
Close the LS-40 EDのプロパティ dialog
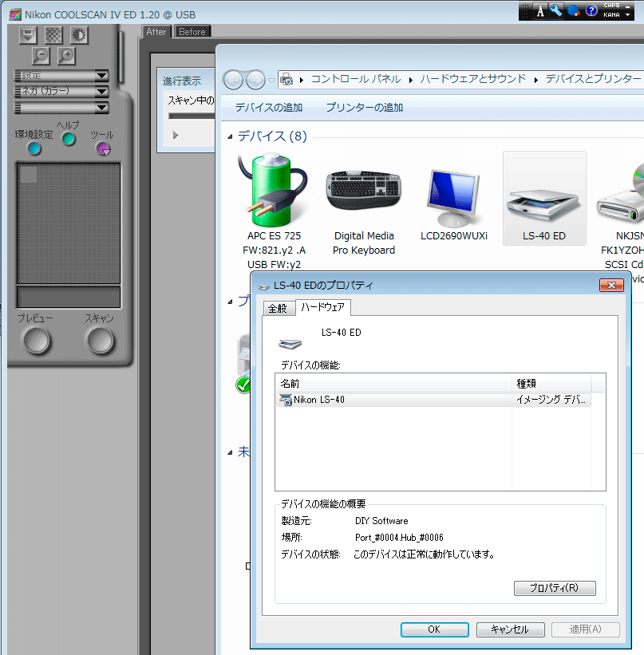click(x=611, y=286)
